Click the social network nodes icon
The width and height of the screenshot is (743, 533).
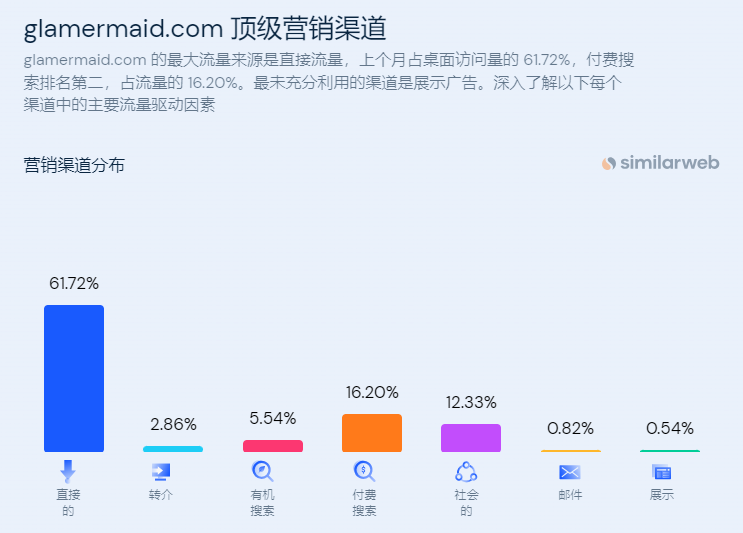coord(466,472)
